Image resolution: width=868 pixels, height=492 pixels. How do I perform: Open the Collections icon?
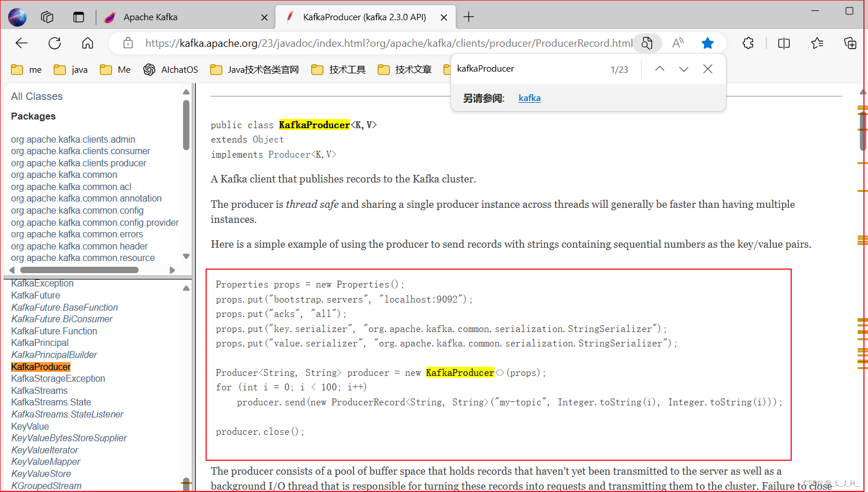(850, 43)
